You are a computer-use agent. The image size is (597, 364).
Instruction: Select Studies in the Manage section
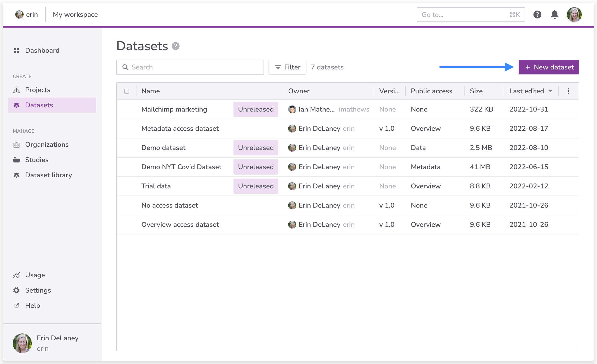pyautogui.click(x=37, y=160)
